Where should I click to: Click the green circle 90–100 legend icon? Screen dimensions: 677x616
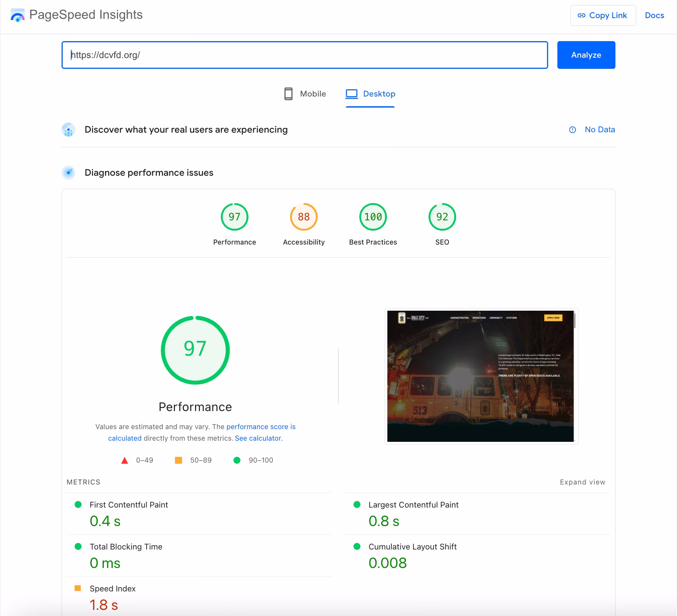coord(237,460)
